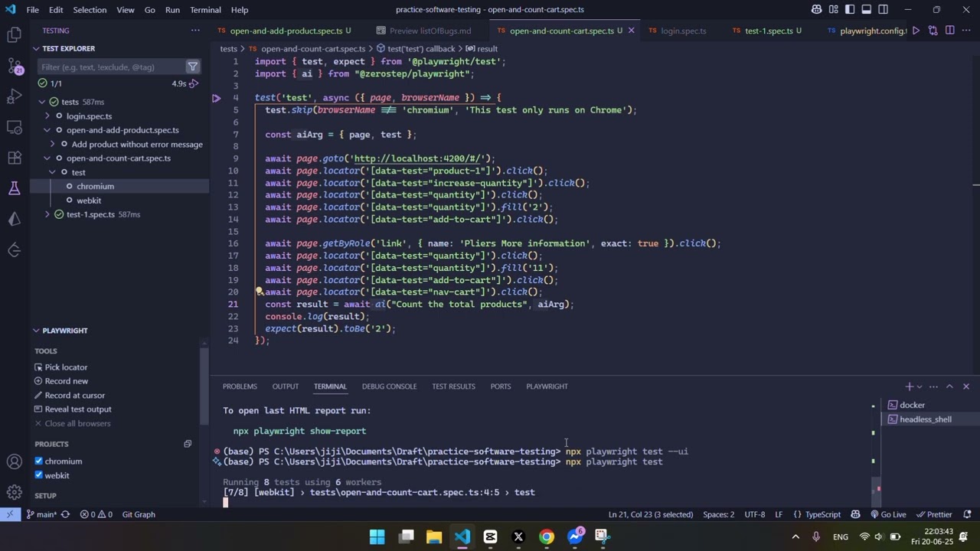The image size is (980, 551).
Task: Expand login.spec.ts test node
Action: [x=47, y=116]
